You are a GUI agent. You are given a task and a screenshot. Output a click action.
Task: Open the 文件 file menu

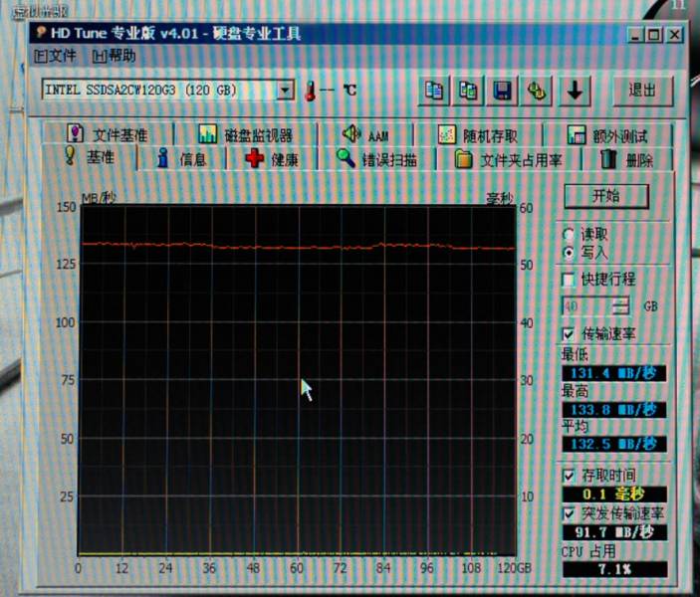click(x=55, y=56)
